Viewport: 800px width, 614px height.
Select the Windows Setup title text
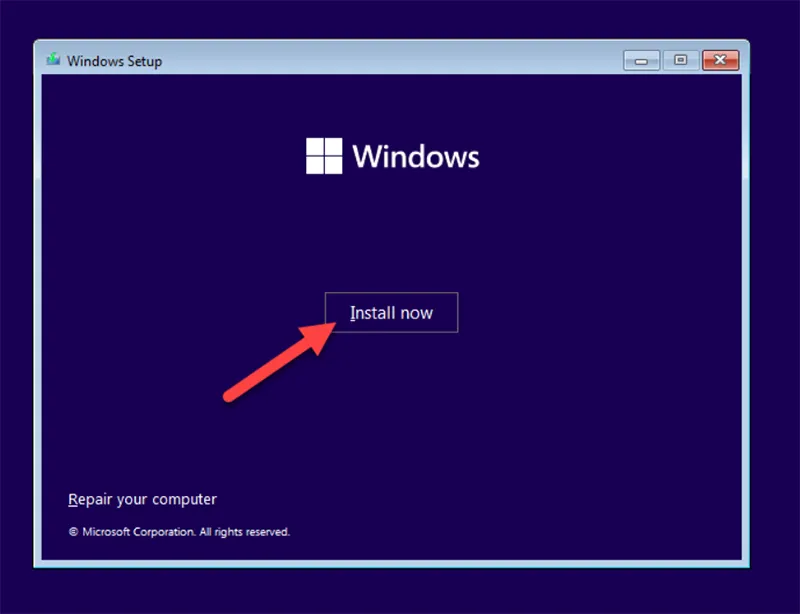(114, 61)
